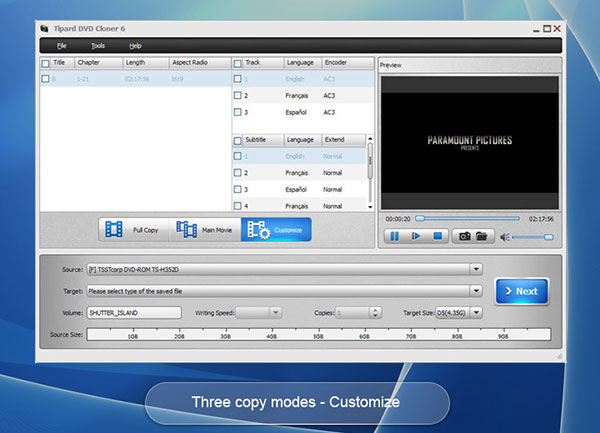Click the Chapter column header
The height and width of the screenshot is (433, 600).
(x=99, y=63)
